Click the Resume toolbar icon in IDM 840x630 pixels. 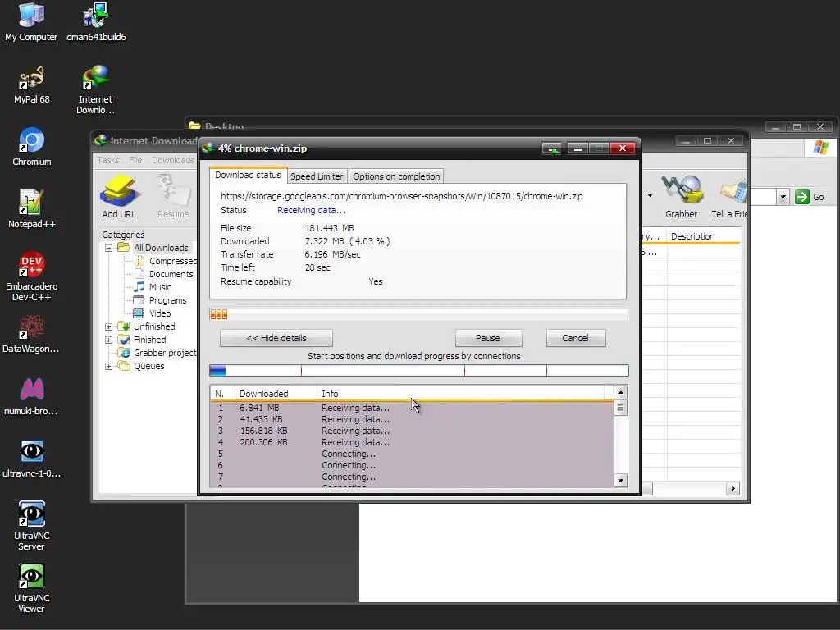coord(173,197)
